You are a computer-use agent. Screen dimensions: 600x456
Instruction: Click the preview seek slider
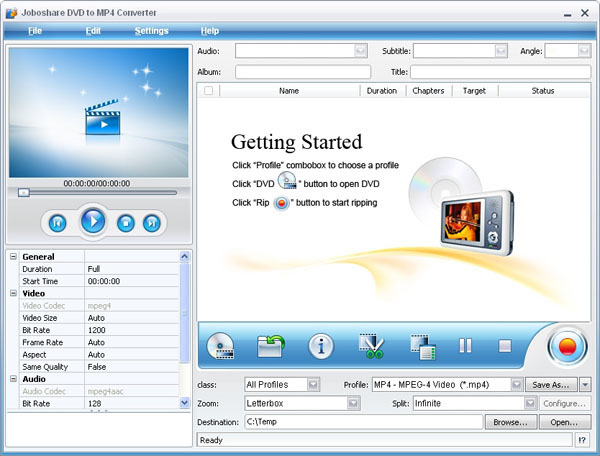tap(97, 192)
